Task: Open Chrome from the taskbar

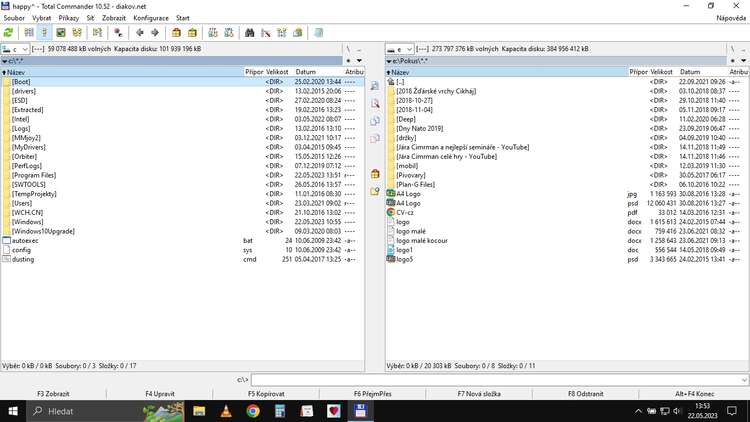Action: (253, 411)
